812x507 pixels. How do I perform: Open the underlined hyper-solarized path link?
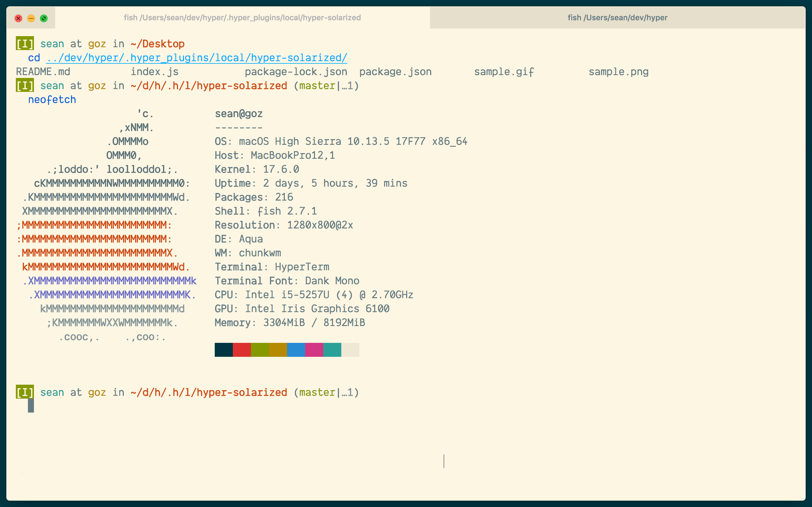pos(197,58)
